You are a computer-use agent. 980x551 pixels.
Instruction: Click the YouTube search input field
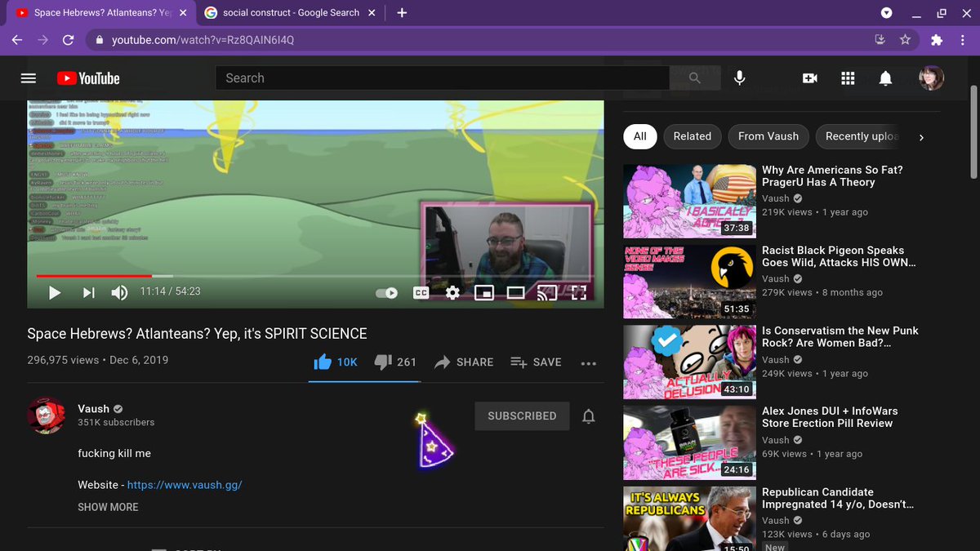(442, 78)
